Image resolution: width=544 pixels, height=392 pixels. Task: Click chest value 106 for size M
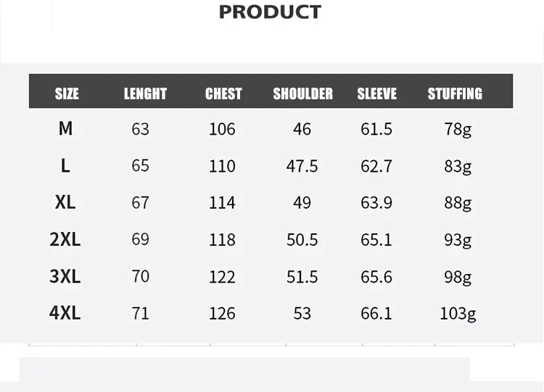pyautogui.click(x=222, y=129)
